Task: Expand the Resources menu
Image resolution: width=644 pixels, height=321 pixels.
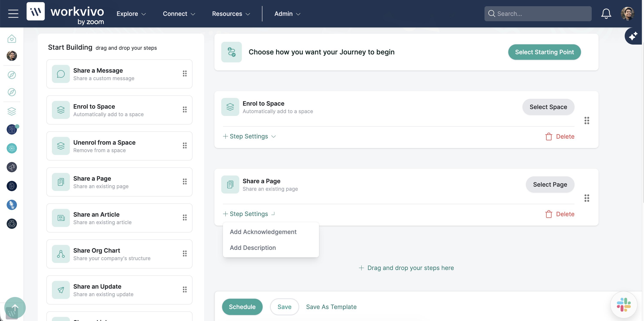Action: (x=231, y=14)
